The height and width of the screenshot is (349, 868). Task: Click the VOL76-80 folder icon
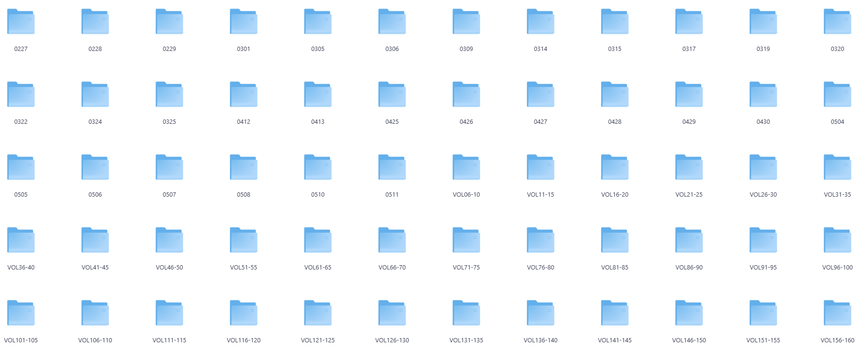(x=541, y=240)
